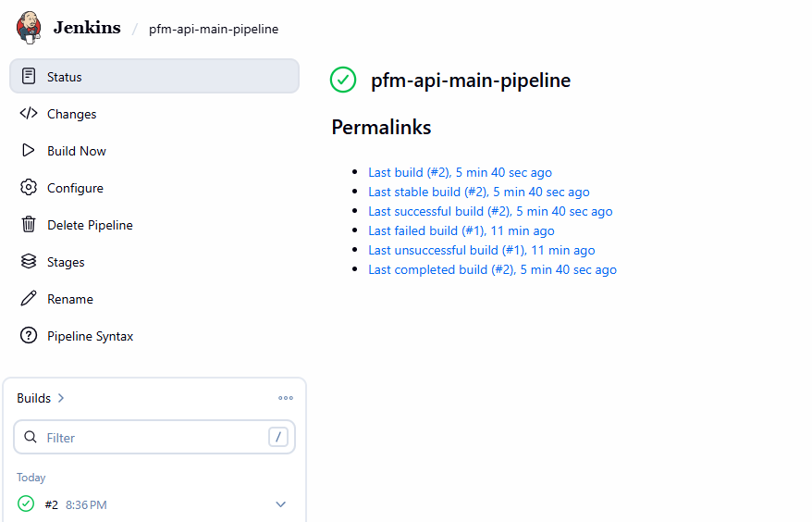The width and height of the screenshot is (812, 522).
Task: Expand the build #2 dropdown chevron
Action: (x=281, y=504)
